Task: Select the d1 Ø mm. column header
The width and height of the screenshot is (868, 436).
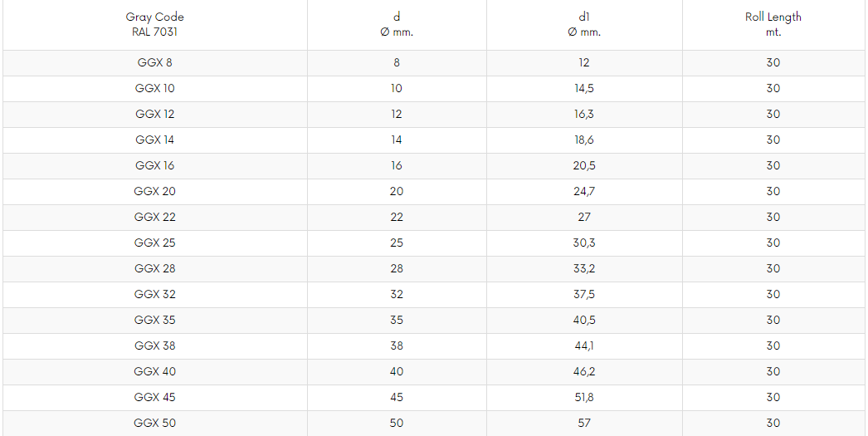Action: pos(584,24)
